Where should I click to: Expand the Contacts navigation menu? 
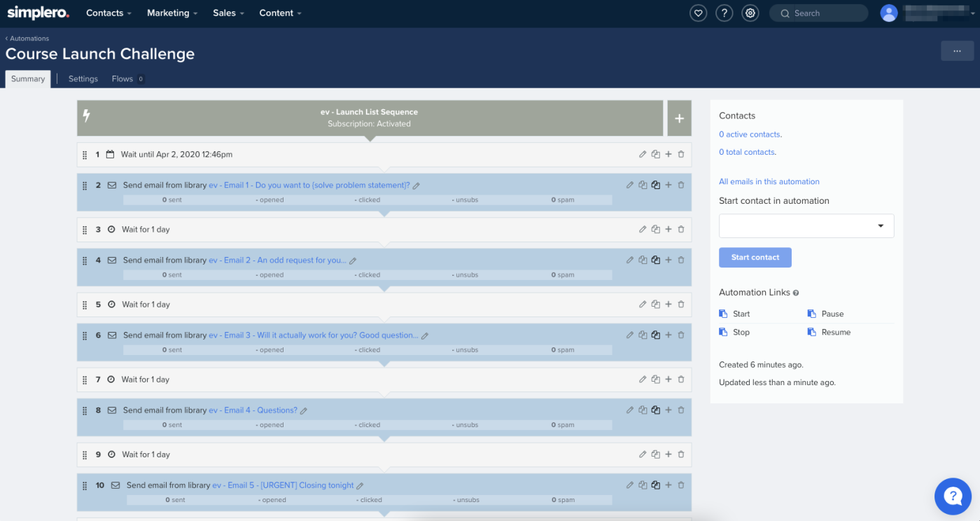pyautogui.click(x=108, y=13)
